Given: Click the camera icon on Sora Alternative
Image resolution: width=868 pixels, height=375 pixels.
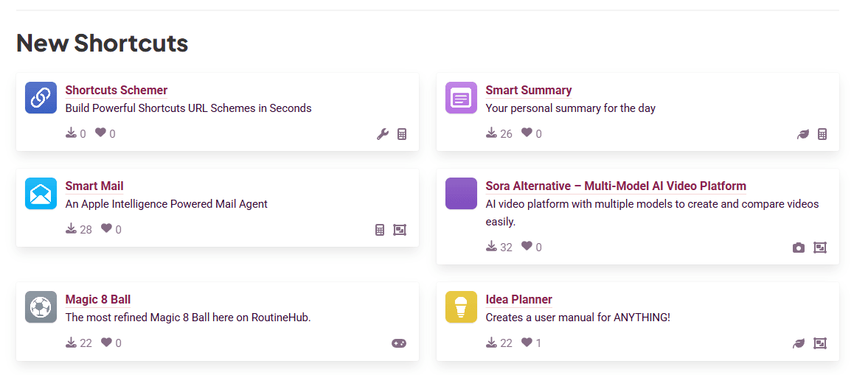Looking at the screenshot, I should click(x=798, y=248).
